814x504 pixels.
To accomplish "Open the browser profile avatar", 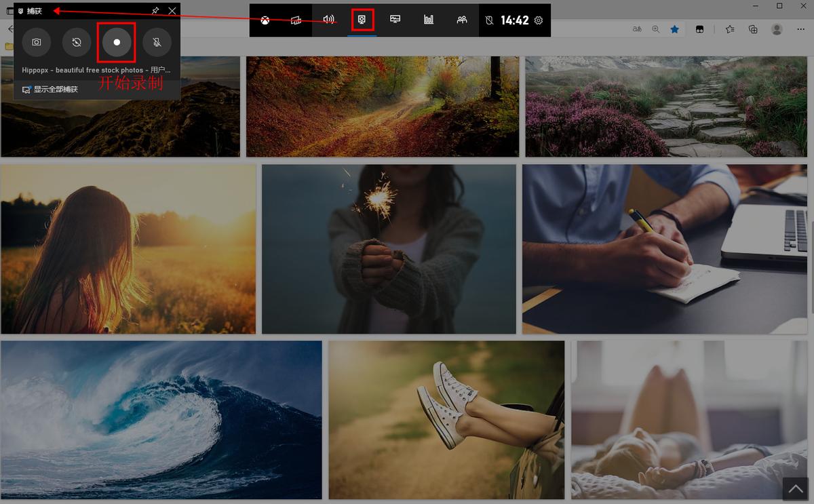I will (x=777, y=29).
